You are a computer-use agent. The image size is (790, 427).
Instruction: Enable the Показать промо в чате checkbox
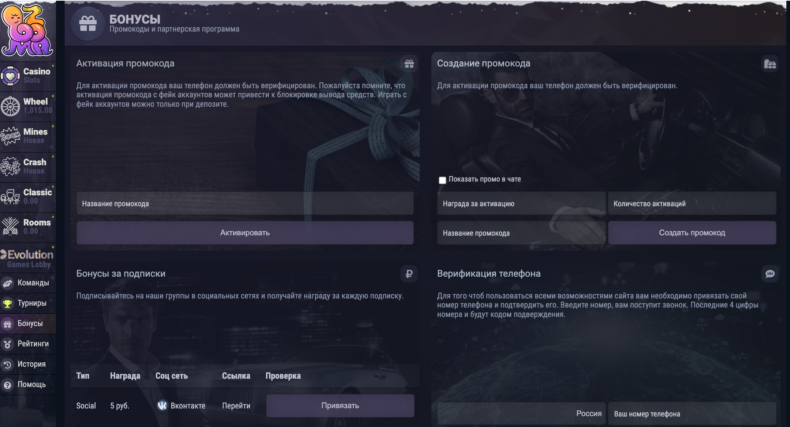pos(442,180)
